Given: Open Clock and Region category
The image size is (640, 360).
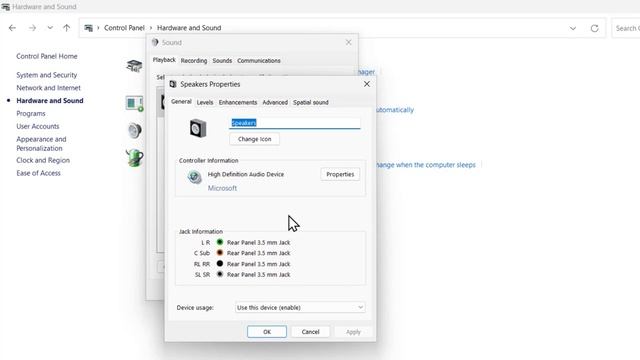Looking at the screenshot, I should (x=43, y=160).
